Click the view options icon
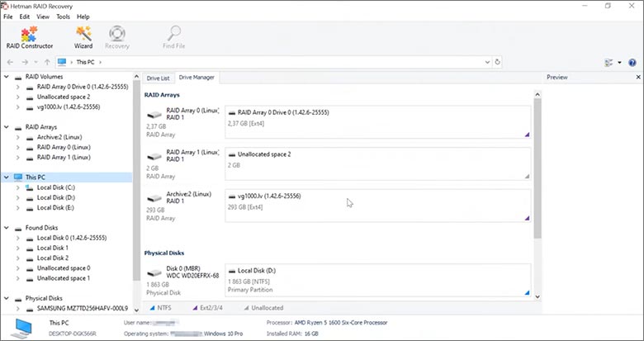Screen dimensions: 644x341 (608, 62)
